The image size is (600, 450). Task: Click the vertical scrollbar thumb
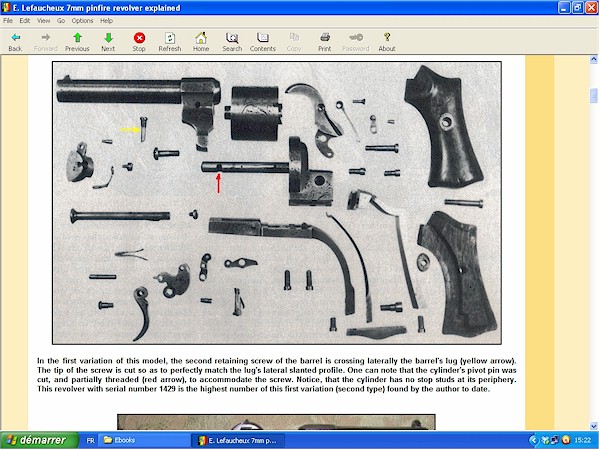pyautogui.click(x=593, y=95)
